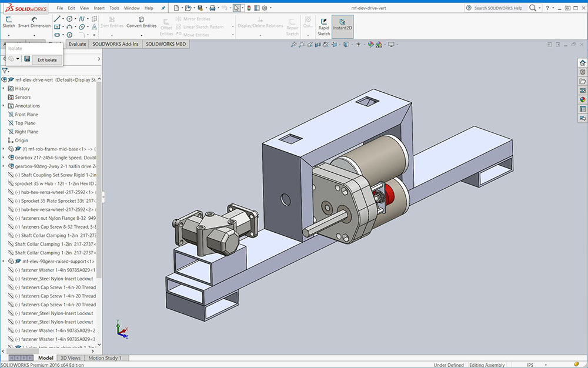Switch to the Motion Study 1 tab
588x368 pixels.
click(x=105, y=358)
